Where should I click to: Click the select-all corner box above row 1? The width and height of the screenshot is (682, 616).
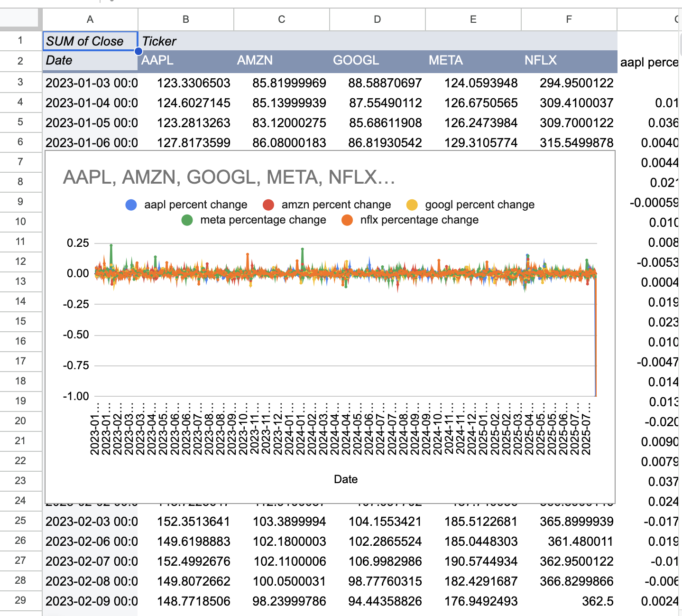(19, 19)
